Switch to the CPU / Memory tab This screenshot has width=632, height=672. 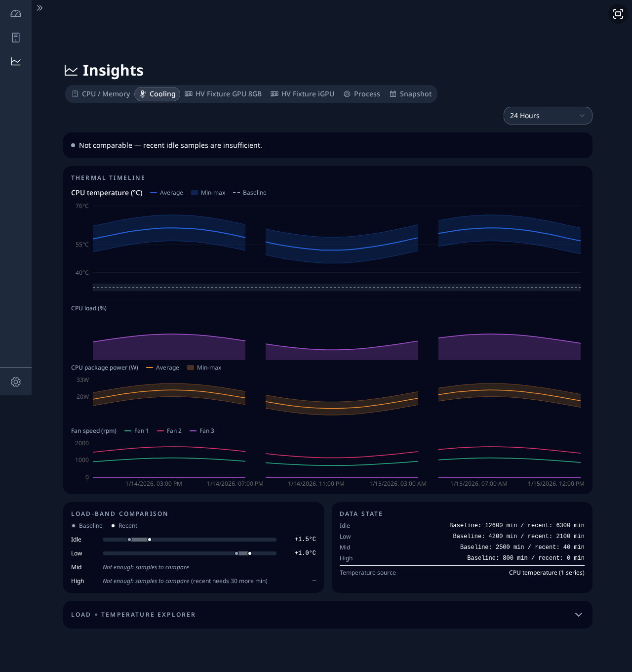(x=101, y=94)
